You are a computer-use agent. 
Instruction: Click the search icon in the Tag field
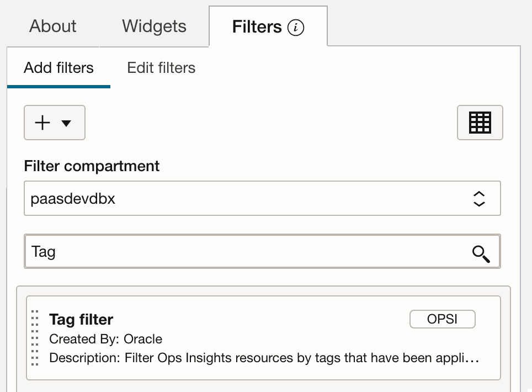tap(481, 255)
